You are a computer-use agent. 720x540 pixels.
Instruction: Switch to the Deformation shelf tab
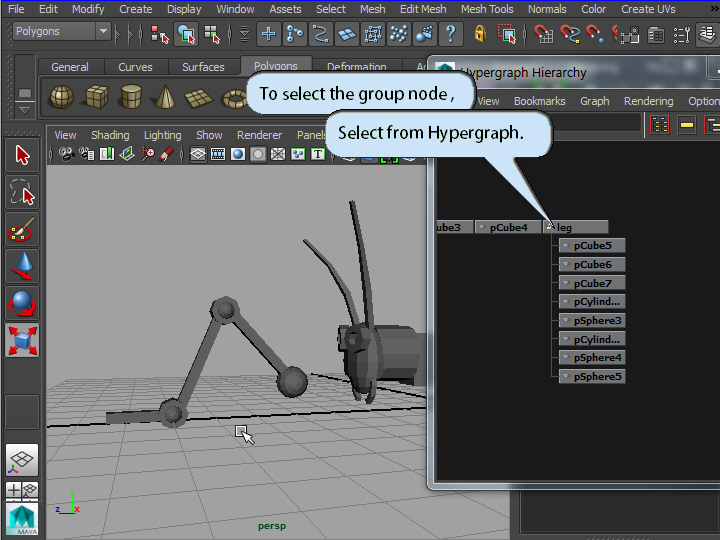(356, 67)
